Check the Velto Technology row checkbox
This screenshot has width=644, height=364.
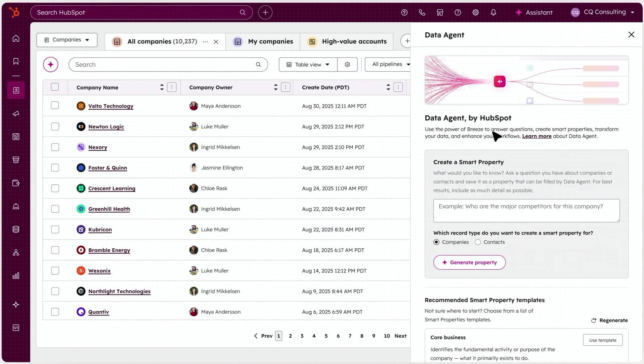pos(55,106)
